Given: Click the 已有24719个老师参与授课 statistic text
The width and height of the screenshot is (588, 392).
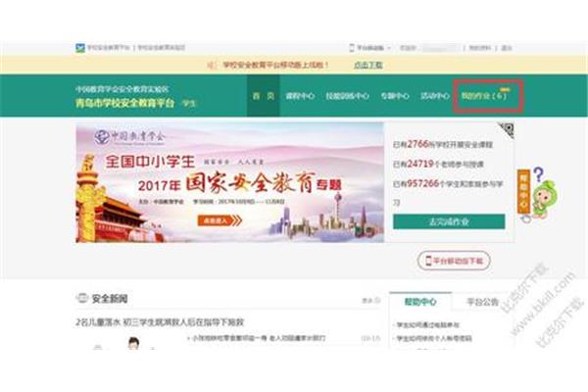Looking at the screenshot, I should coord(438,164).
